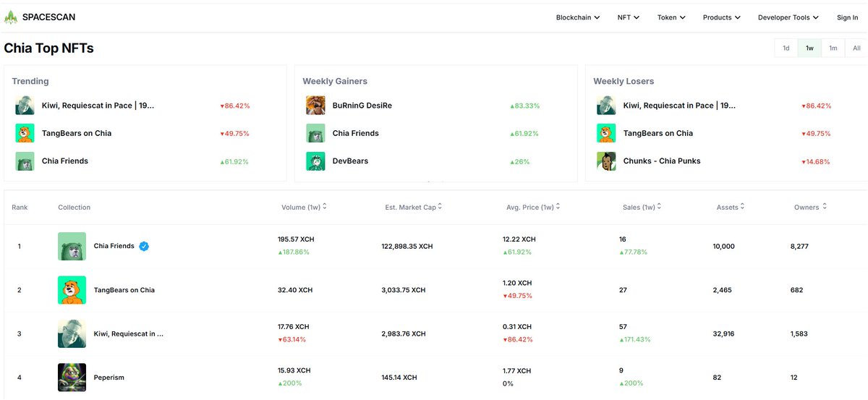Click the Sign In link
Viewport: 868px width, 400px height.
point(847,17)
